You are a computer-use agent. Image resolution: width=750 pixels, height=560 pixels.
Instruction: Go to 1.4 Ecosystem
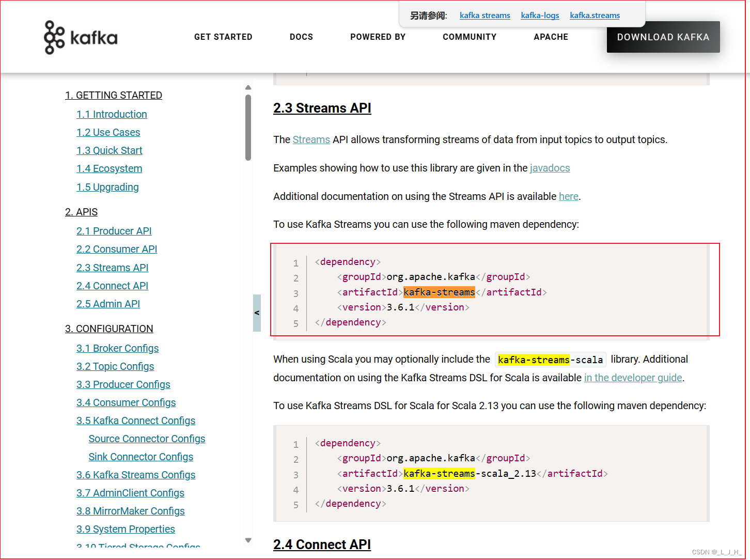[x=109, y=168]
